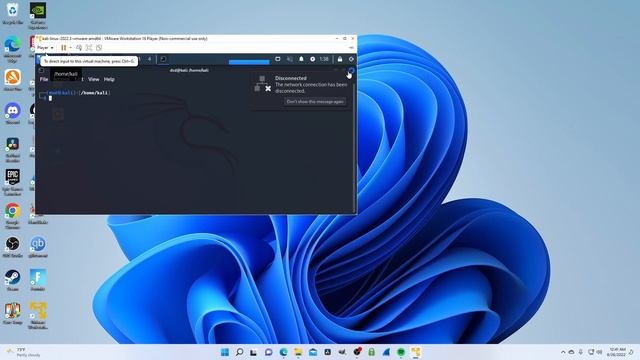Viewport: 640px width, 360px height.
Task: Open Epic Games Launcher desktop shortcut
Action: (13, 182)
